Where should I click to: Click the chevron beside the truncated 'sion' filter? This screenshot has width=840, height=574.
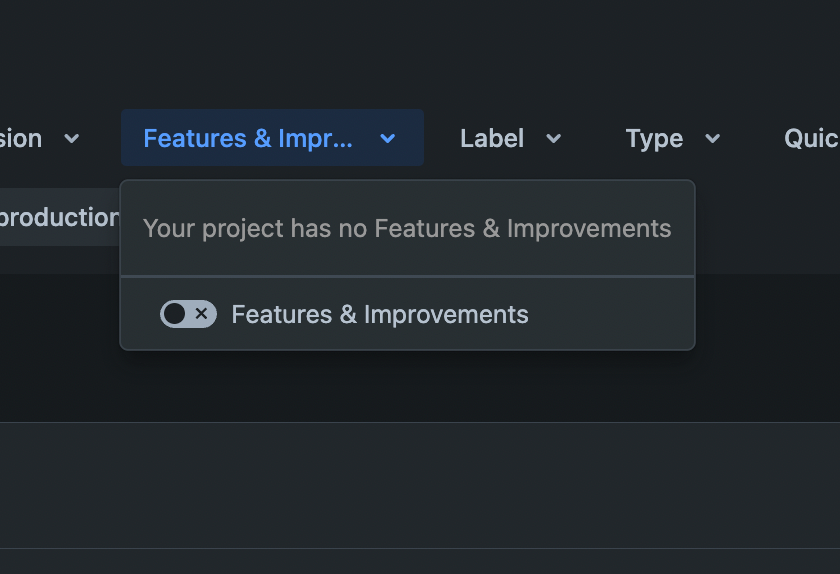[x=71, y=139]
